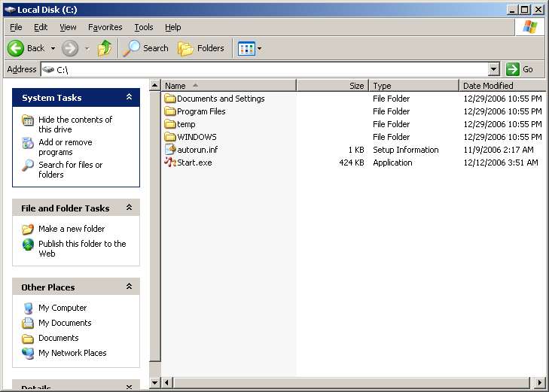Screen dimensions: 549x392
Task: Go to My Network Places link
Action: tap(72, 353)
